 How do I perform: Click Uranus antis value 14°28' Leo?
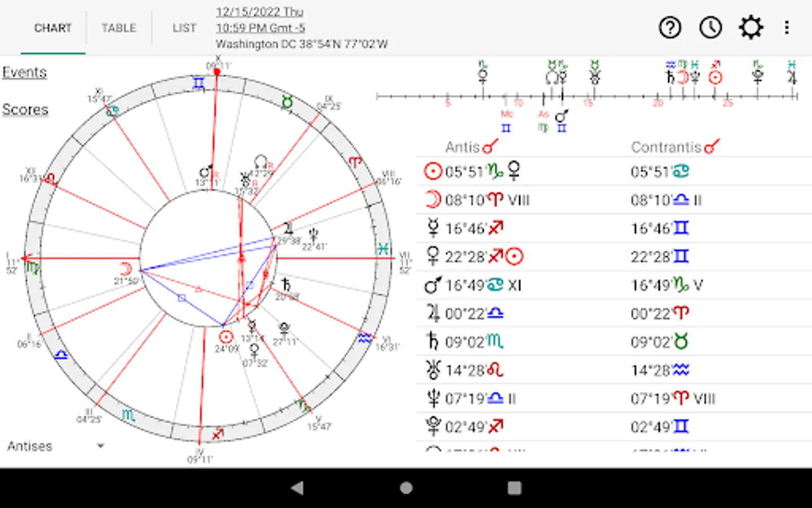pyautogui.click(x=474, y=370)
